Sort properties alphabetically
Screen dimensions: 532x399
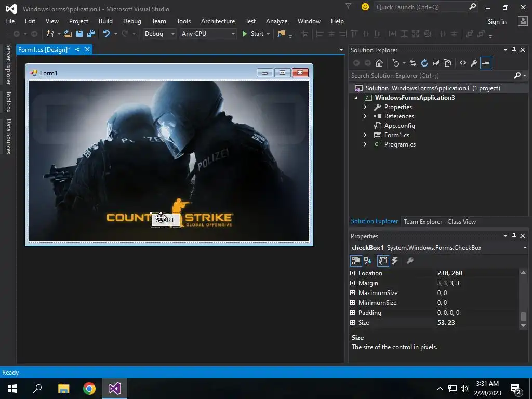point(368,261)
